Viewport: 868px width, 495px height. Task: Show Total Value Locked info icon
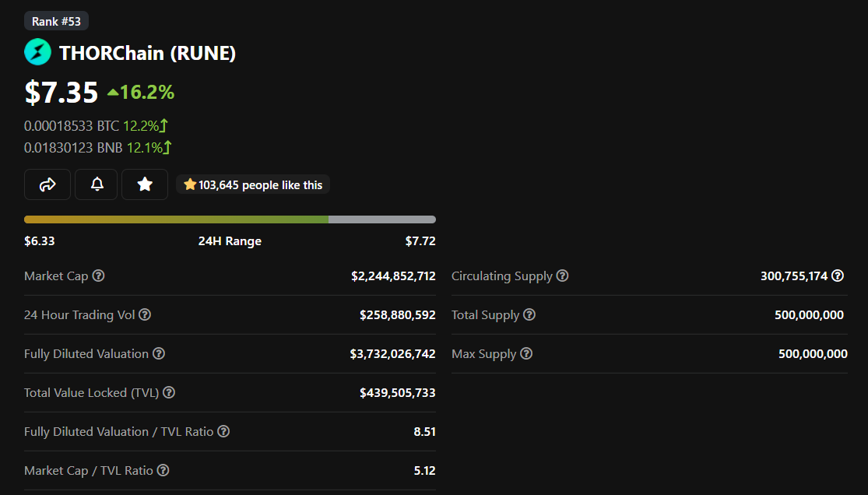point(170,392)
